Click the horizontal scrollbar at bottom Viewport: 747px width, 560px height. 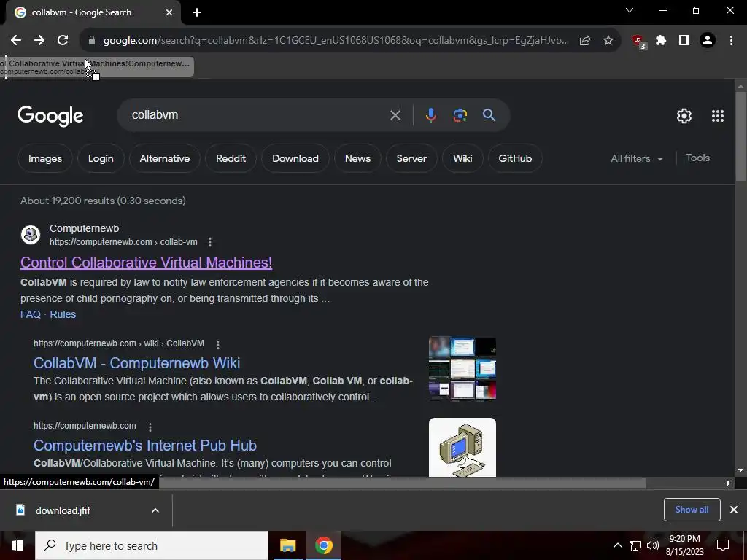tap(403, 483)
